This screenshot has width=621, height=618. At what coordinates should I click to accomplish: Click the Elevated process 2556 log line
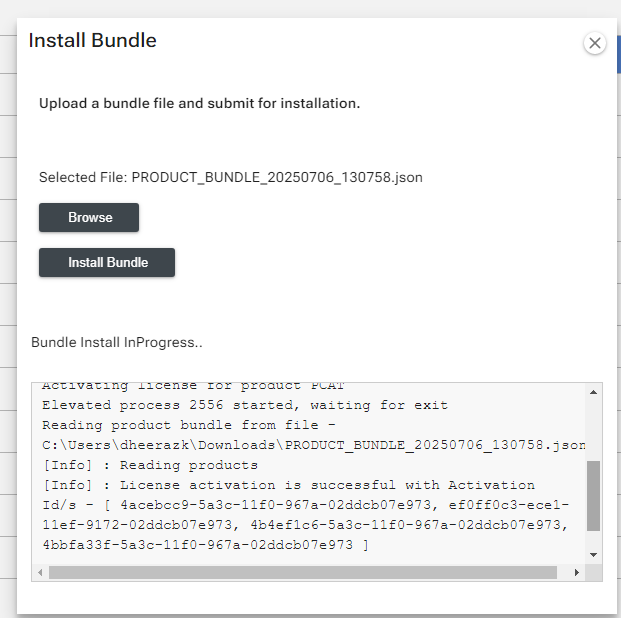pos(244,405)
